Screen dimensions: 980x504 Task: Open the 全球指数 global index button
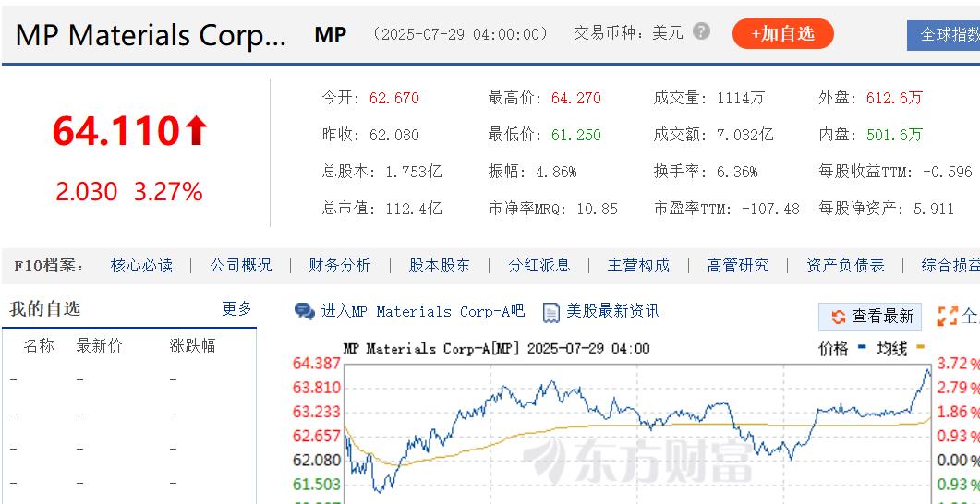(945, 35)
